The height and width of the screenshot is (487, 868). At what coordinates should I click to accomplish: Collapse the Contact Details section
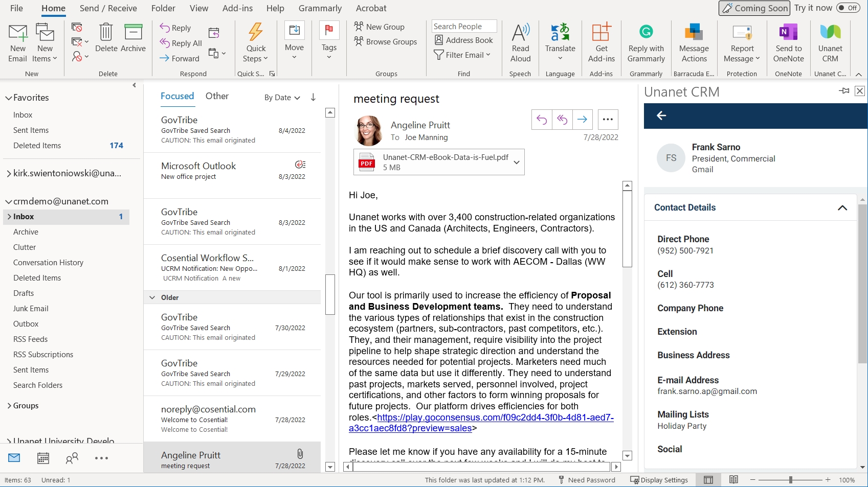tap(842, 207)
